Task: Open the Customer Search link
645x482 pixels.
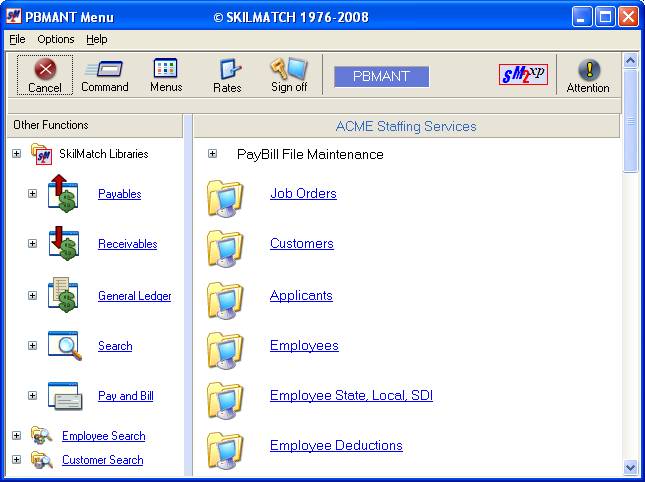Action: click(103, 460)
